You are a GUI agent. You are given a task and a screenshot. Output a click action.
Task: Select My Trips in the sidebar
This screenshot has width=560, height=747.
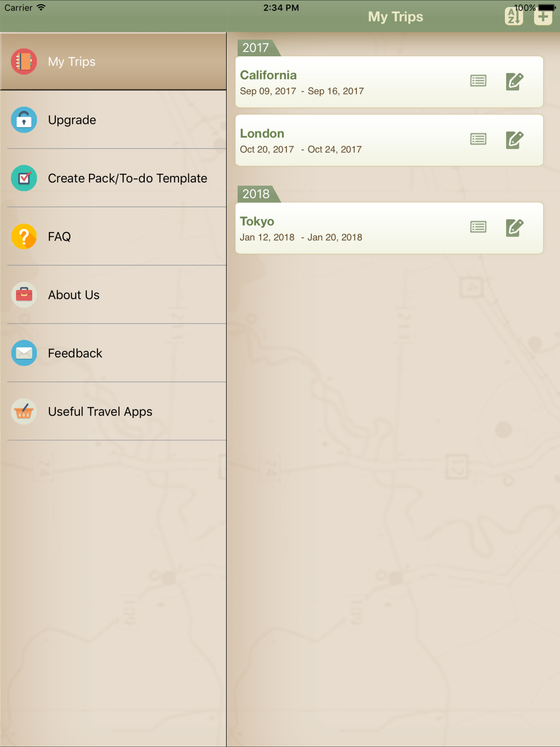tap(113, 62)
